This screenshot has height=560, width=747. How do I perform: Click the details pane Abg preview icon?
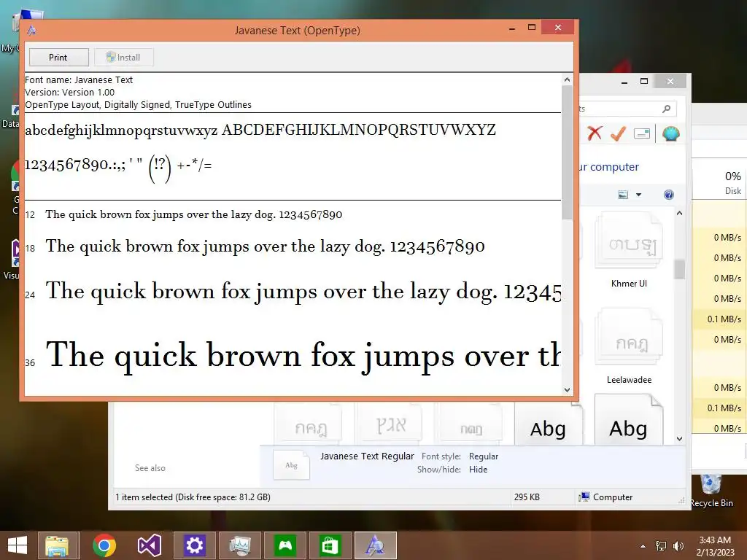pyautogui.click(x=292, y=464)
